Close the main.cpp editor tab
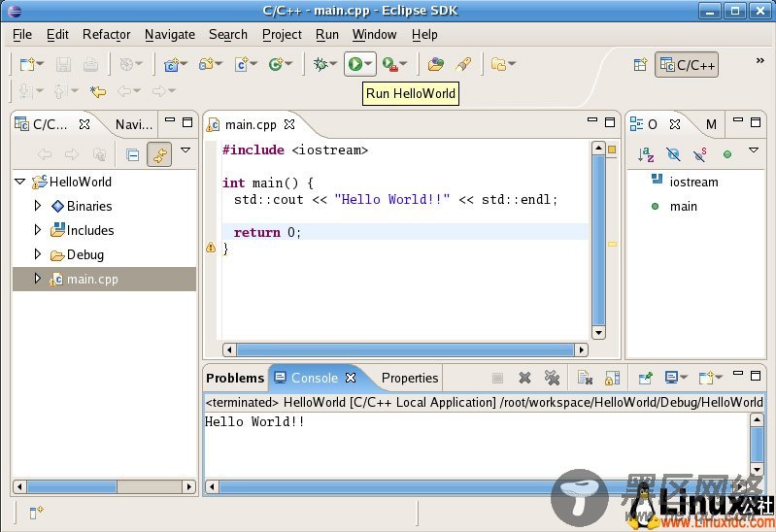776x532 pixels. (x=289, y=124)
